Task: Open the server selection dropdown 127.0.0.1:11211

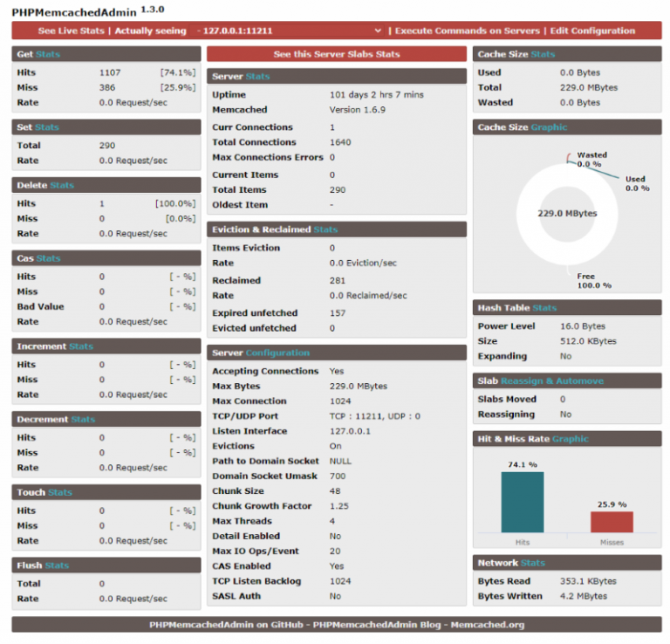Action: coord(287,31)
